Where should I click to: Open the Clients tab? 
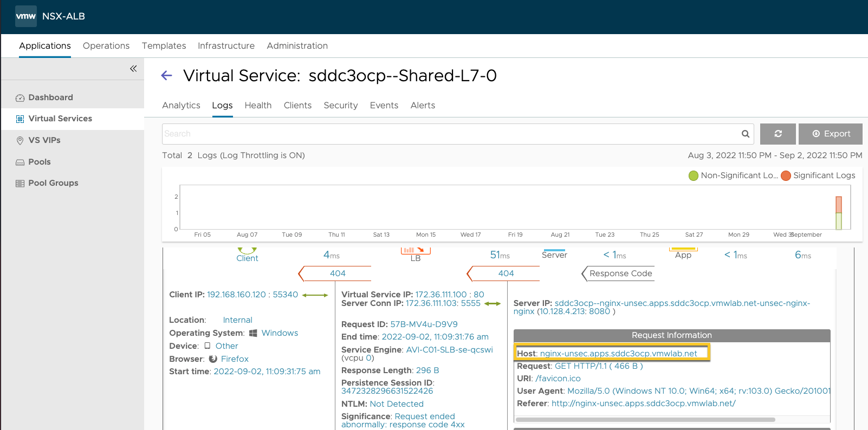click(x=297, y=105)
